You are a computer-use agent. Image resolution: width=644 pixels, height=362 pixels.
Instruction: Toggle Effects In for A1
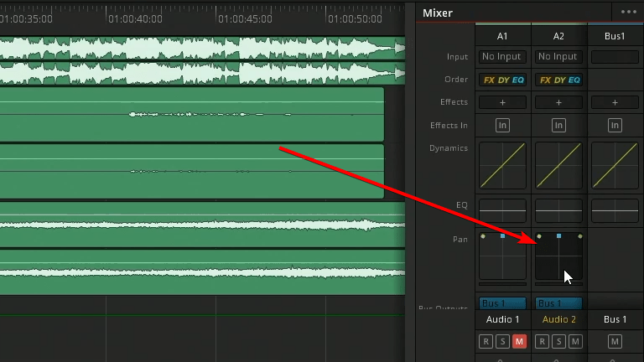click(x=502, y=125)
